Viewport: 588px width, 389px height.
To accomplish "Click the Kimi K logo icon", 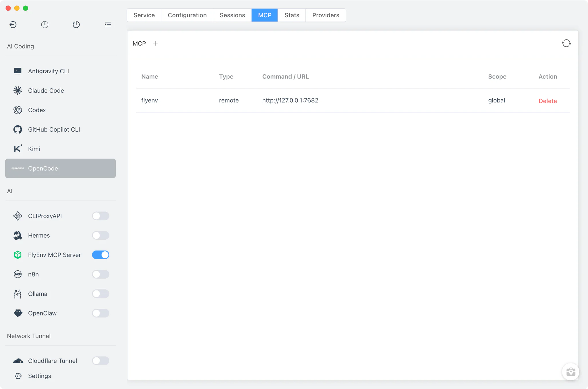I will tap(18, 149).
